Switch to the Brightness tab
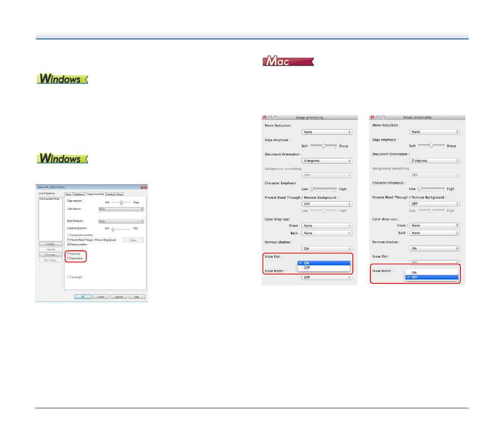This screenshot has width=504, height=432. [79, 194]
